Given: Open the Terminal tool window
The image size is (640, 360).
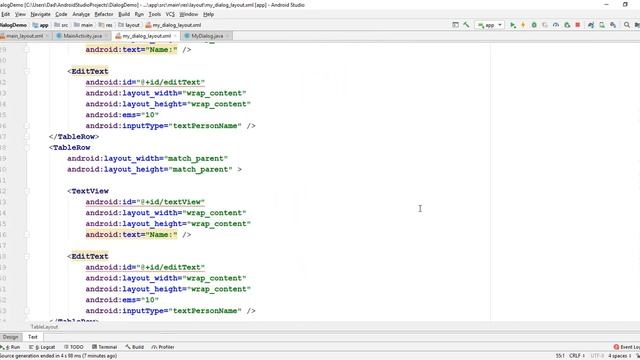Looking at the screenshot, I should (104, 347).
